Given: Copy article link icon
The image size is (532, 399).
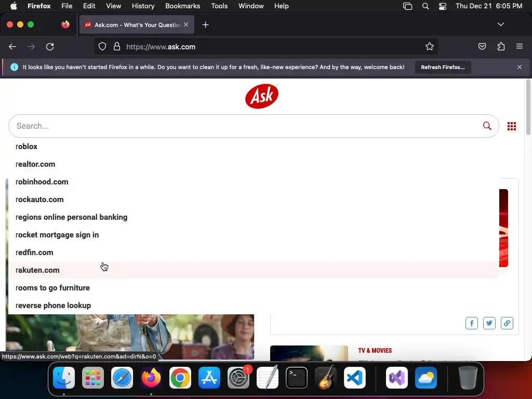Looking at the screenshot, I should pyautogui.click(x=507, y=323).
